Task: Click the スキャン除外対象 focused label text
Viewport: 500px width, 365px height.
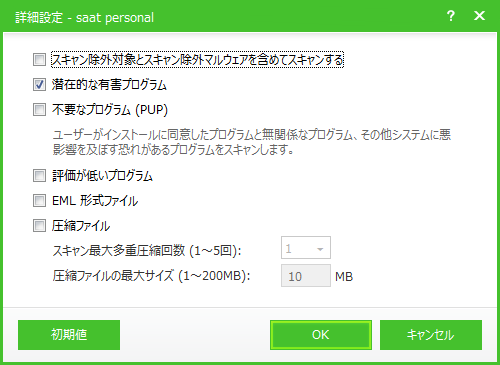Action: [x=197, y=60]
